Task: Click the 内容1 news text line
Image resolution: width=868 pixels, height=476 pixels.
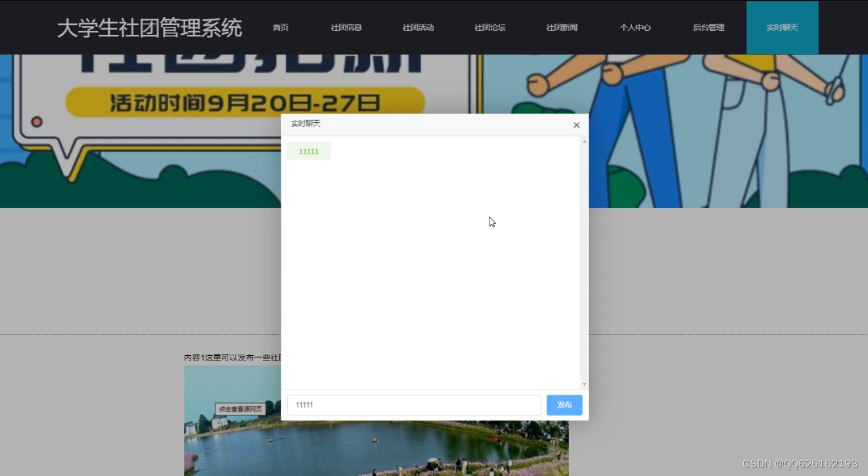Action: tap(233, 358)
